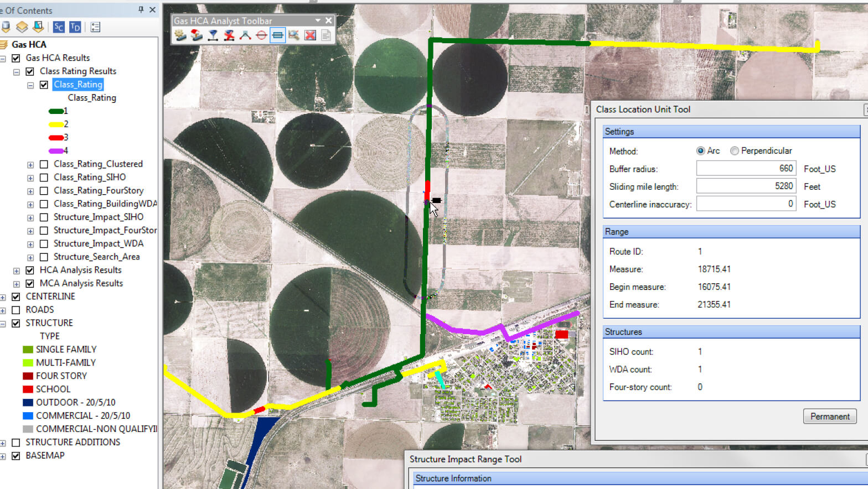Click the red FOUR STORY legend swatch

[x=28, y=376]
